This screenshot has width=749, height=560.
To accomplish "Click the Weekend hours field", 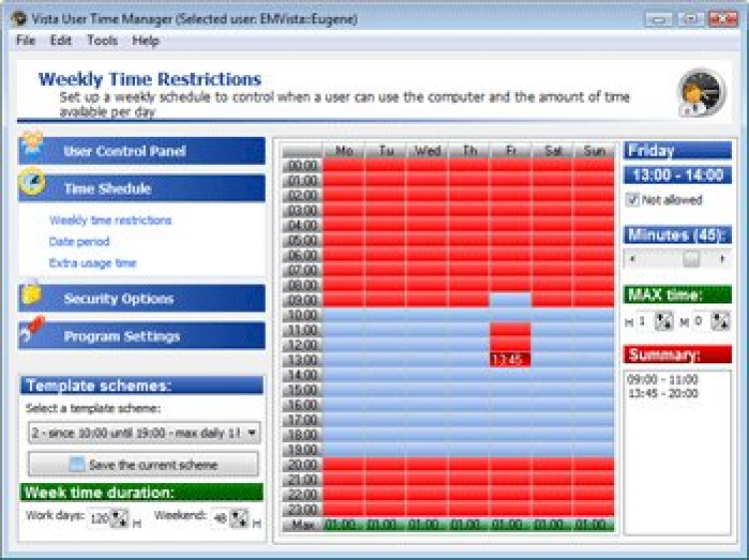I will coord(221,518).
